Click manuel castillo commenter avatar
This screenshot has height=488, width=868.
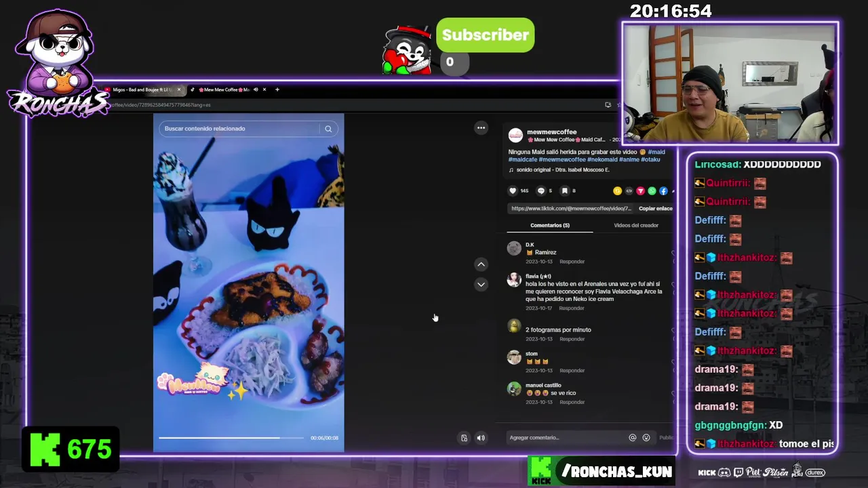click(514, 389)
